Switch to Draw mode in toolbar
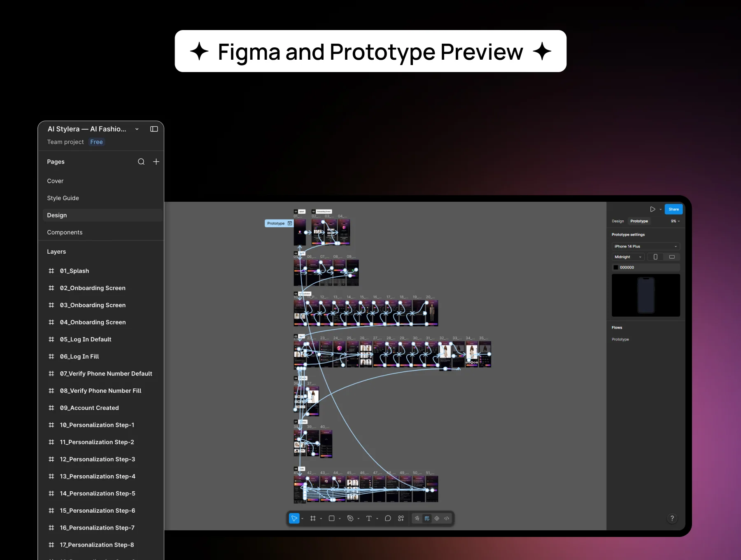The height and width of the screenshot is (560, 741). [x=417, y=518]
